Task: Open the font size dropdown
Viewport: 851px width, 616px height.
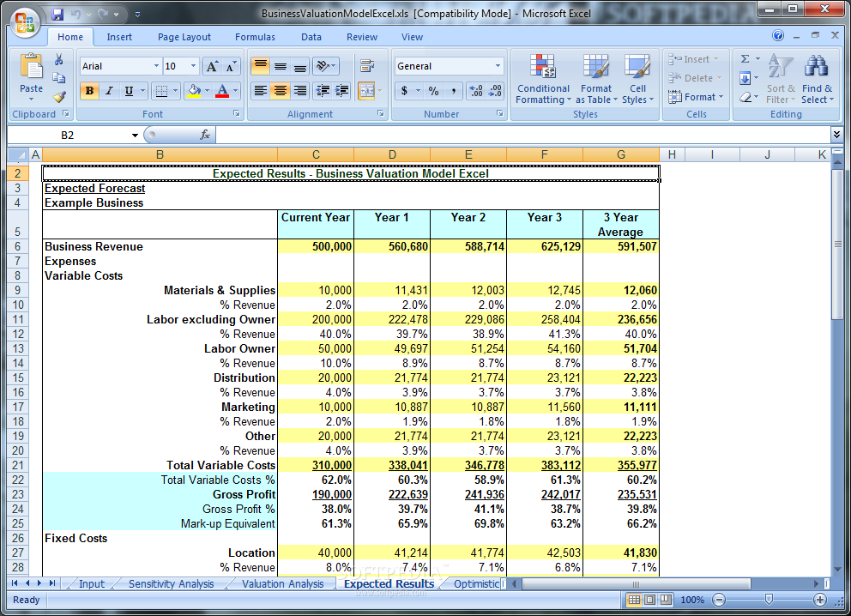Action: tap(193, 66)
